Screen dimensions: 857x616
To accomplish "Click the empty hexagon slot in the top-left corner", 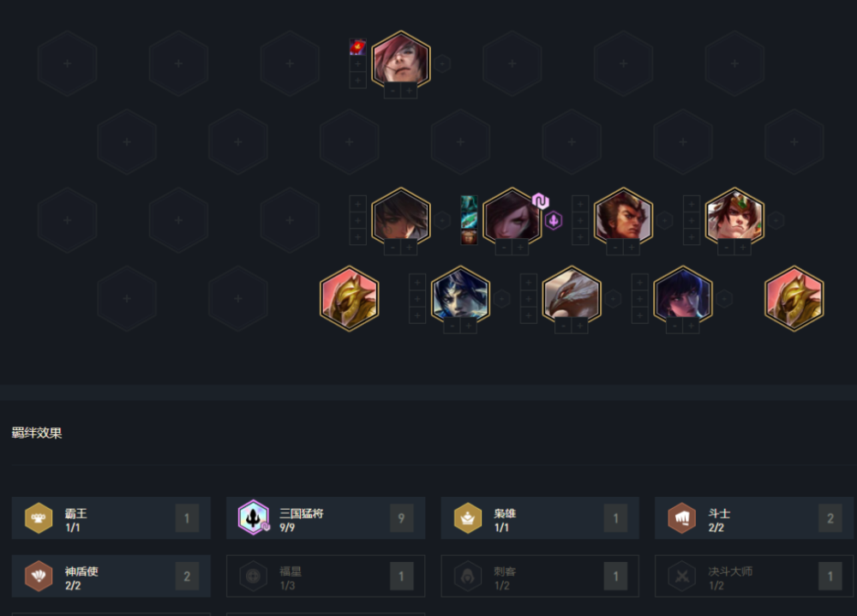I will pos(67,63).
